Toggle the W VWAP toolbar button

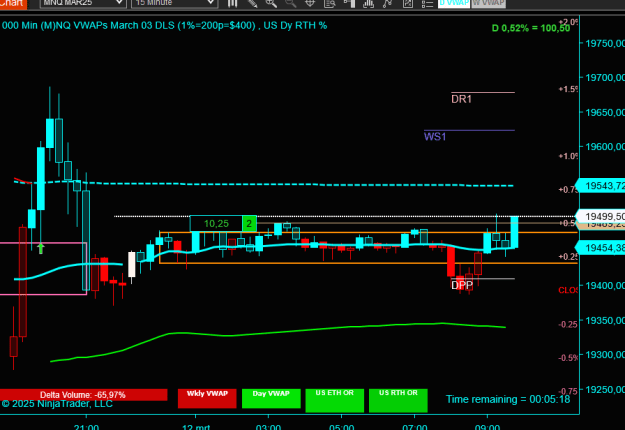(x=489, y=3)
